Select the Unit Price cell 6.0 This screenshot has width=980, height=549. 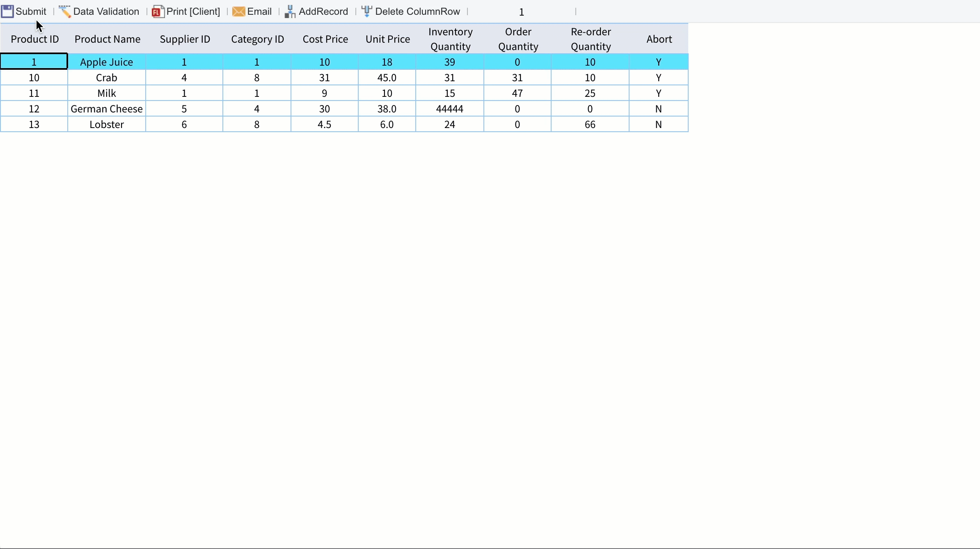387,124
